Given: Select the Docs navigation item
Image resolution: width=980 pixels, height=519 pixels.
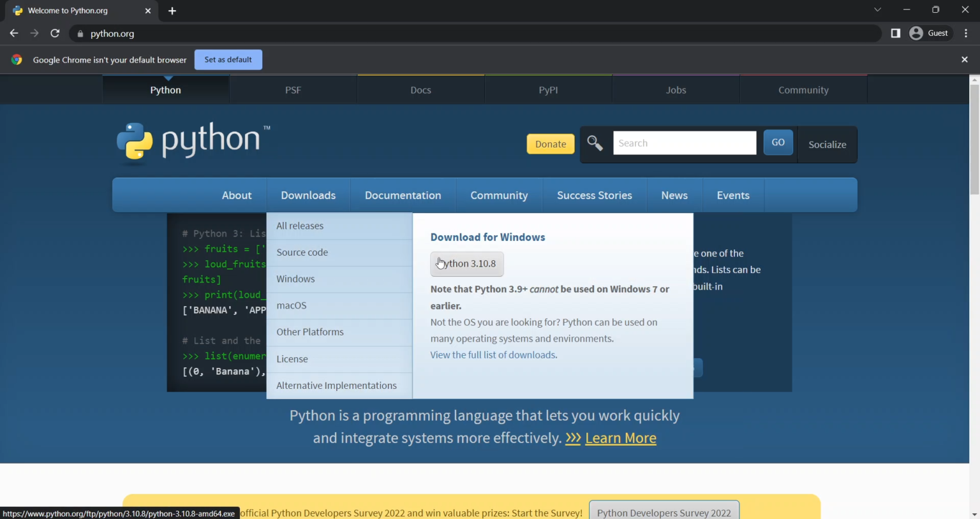Looking at the screenshot, I should [x=420, y=89].
